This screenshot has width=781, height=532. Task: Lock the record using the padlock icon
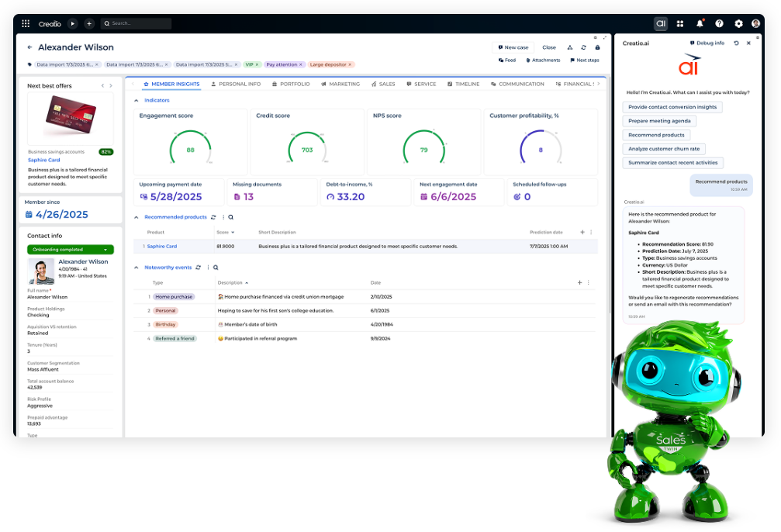tap(597, 47)
